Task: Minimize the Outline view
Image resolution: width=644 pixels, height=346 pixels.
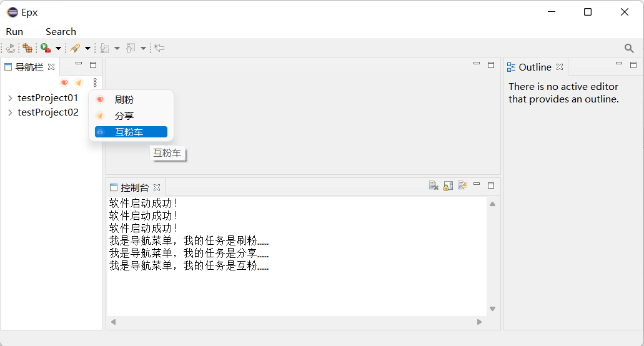Action: pos(619,64)
